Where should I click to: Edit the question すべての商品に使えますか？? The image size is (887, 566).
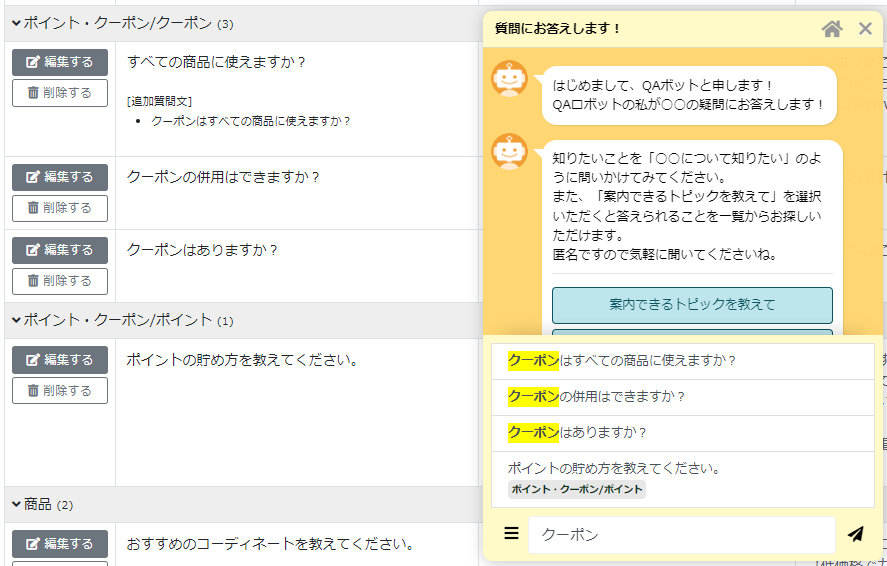pyautogui.click(x=60, y=62)
